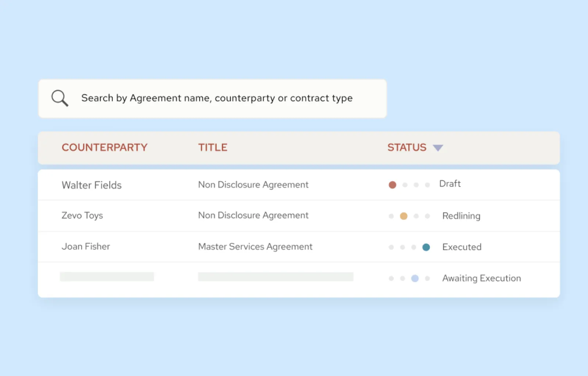Image resolution: width=588 pixels, height=376 pixels.
Task: Click the yellow Redlining progress dot for Zevo Toys
Action: pyautogui.click(x=403, y=216)
